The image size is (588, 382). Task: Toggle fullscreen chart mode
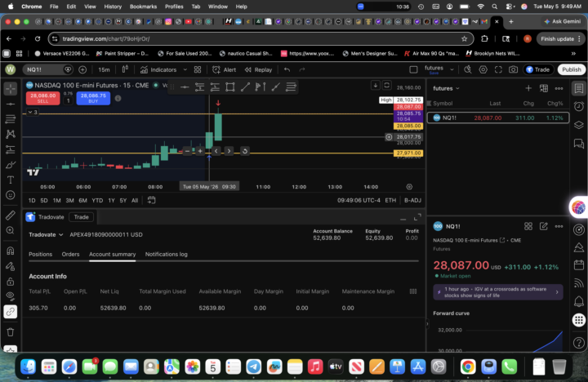498,69
